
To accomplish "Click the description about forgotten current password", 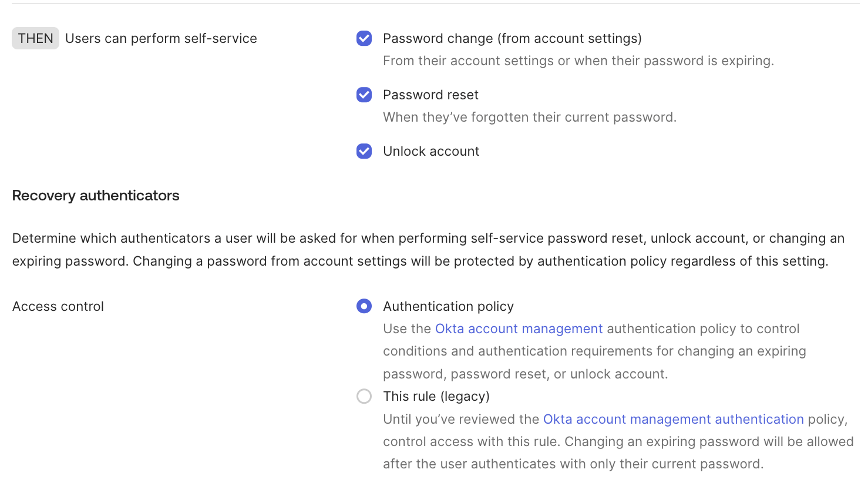I will [x=530, y=117].
